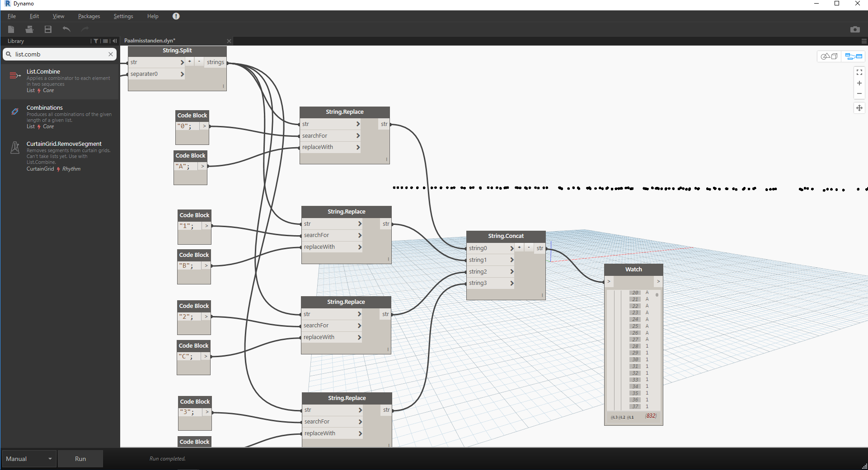The image size is (868, 470).
Task: Click the Zoom Out minus icon
Action: (859, 94)
